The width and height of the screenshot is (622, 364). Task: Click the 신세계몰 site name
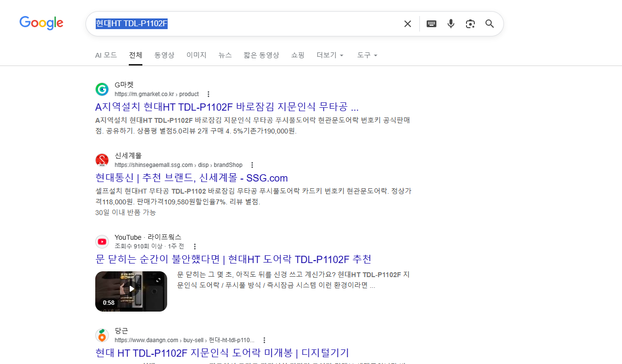pos(128,155)
